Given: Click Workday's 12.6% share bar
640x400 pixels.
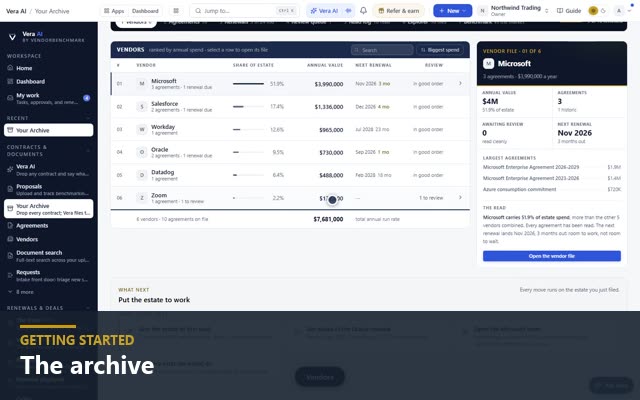Looking at the screenshot, I should coord(248,129).
